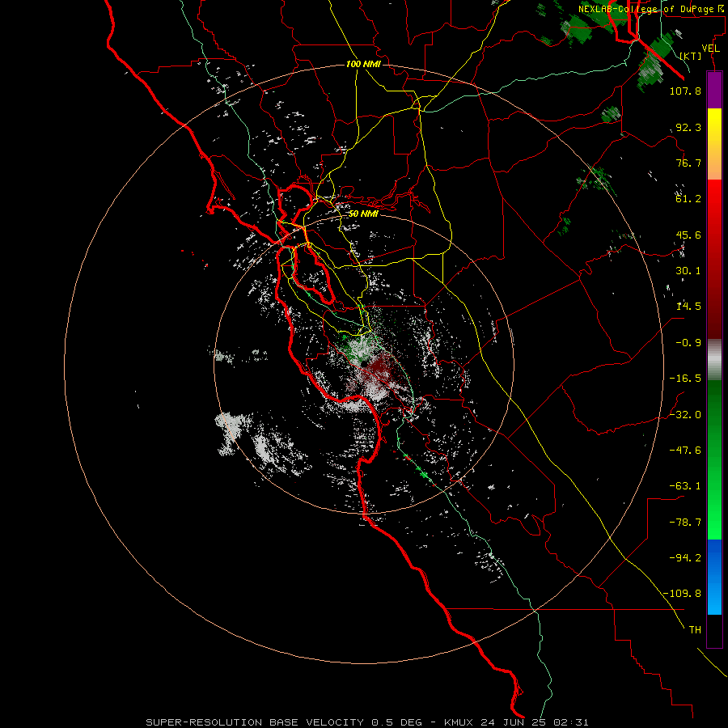Click the 50 NMI range ring label
728x728 pixels.
coord(363,214)
